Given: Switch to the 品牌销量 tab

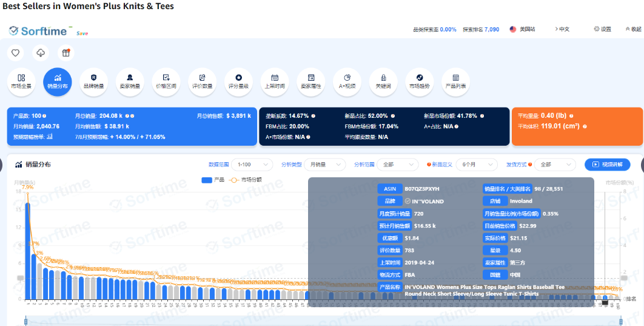Looking at the screenshot, I should point(93,82).
